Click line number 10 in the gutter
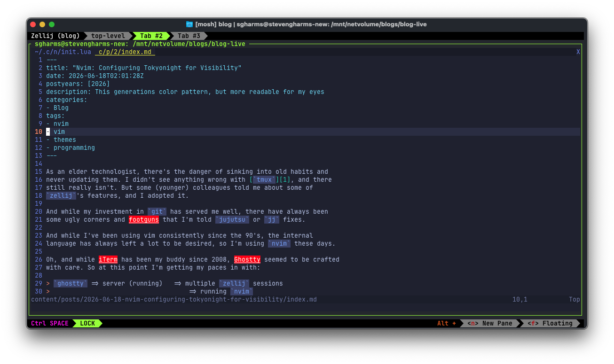Screen dimensions: 614x364 (39, 132)
